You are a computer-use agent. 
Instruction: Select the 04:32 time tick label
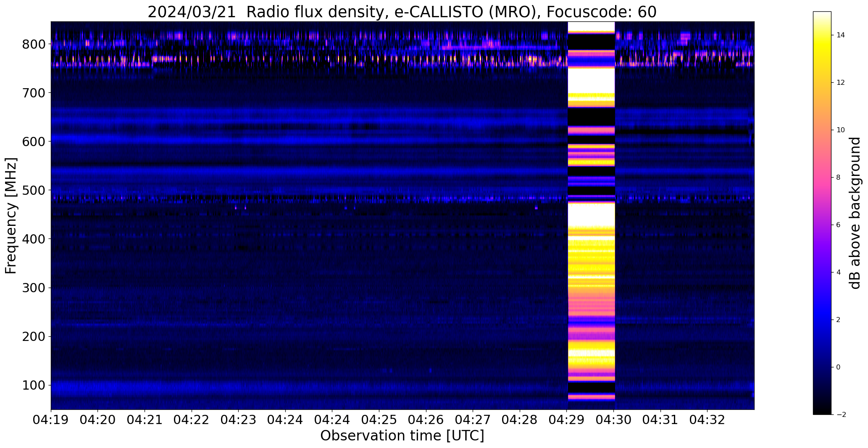[708, 420]
